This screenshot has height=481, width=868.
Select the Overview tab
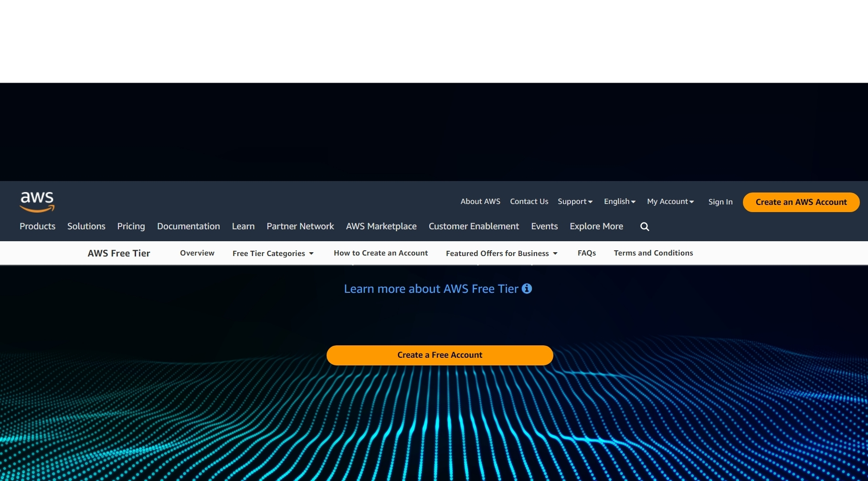tap(197, 253)
